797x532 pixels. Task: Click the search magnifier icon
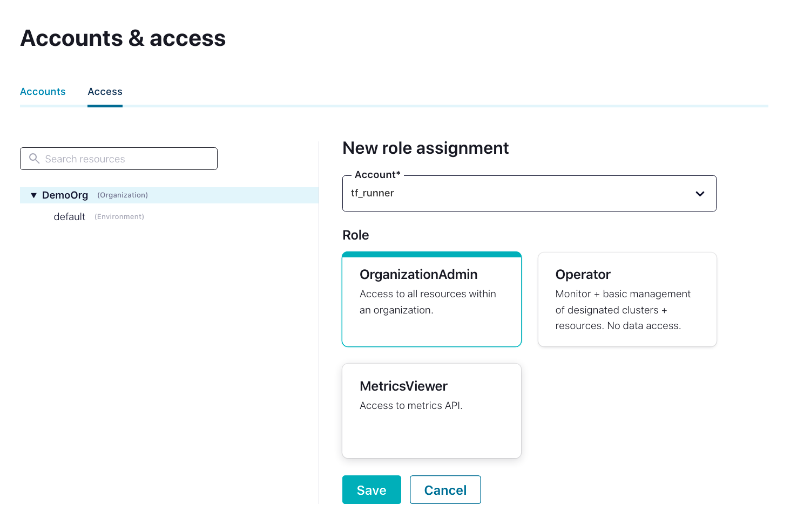coord(34,159)
